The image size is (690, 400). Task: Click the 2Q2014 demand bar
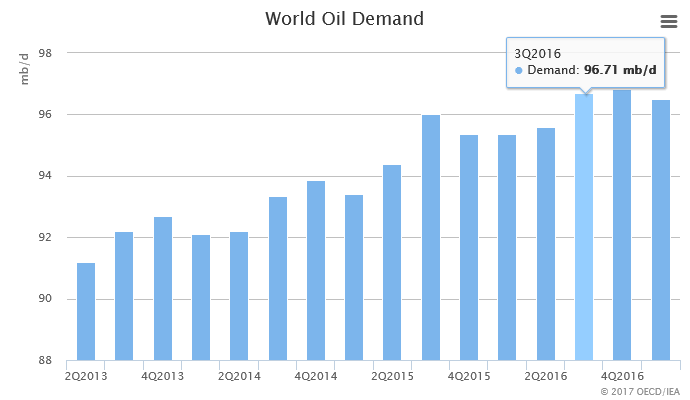pos(239,296)
